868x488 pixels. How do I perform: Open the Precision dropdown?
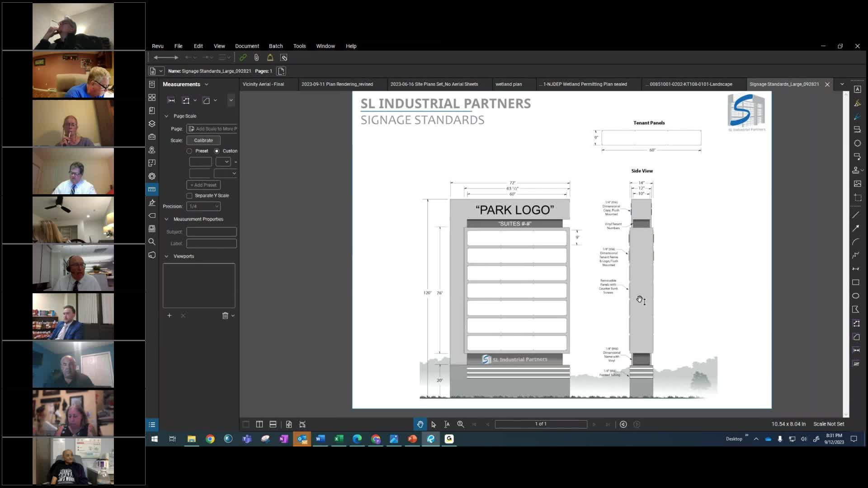204,206
